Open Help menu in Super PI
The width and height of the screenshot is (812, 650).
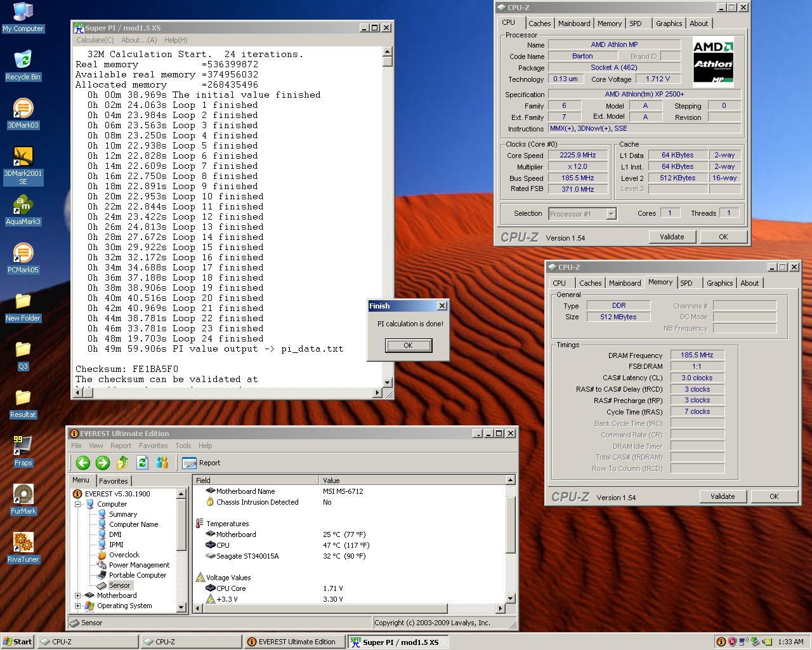tap(176, 40)
